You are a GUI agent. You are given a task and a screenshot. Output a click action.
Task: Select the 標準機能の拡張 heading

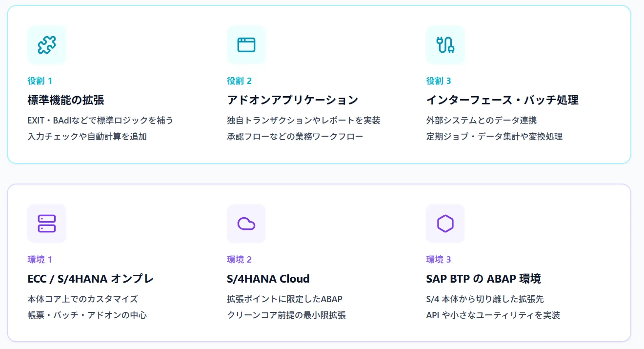point(66,100)
